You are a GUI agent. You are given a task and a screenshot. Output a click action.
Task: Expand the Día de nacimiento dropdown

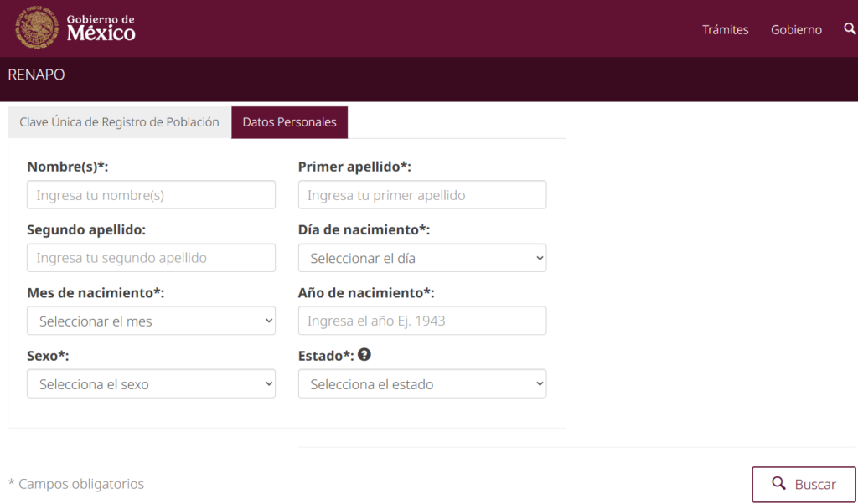pyautogui.click(x=421, y=258)
